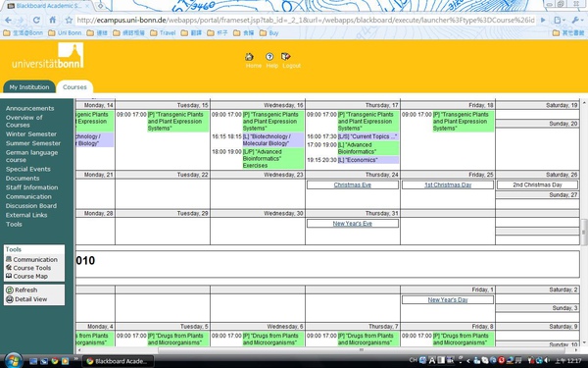Open the Travel bookmarks folder
The image size is (588, 368).
163,33
